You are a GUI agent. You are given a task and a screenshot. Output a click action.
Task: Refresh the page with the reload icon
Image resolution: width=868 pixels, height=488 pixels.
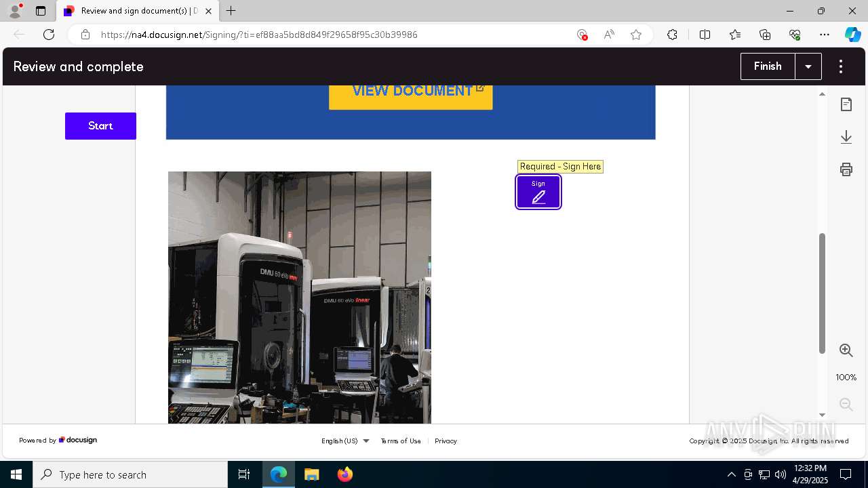49,35
